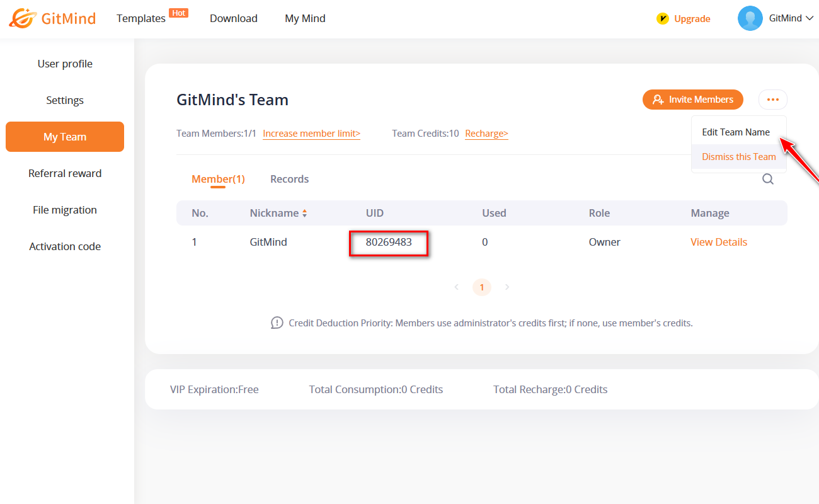Viewport: 819px width, 504px height.
Task: Click the Owner role cell
Action: coord(605,242)
